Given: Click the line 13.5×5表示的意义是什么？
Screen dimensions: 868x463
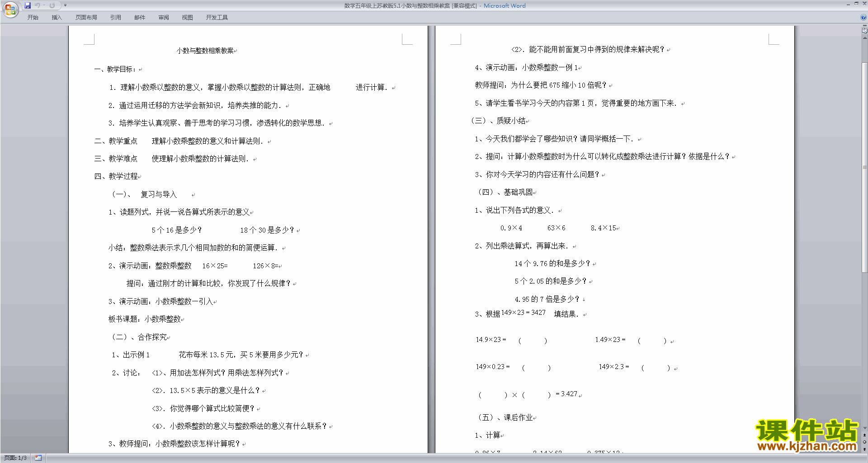Looking at the screenshot, I should tap(206, 390).
